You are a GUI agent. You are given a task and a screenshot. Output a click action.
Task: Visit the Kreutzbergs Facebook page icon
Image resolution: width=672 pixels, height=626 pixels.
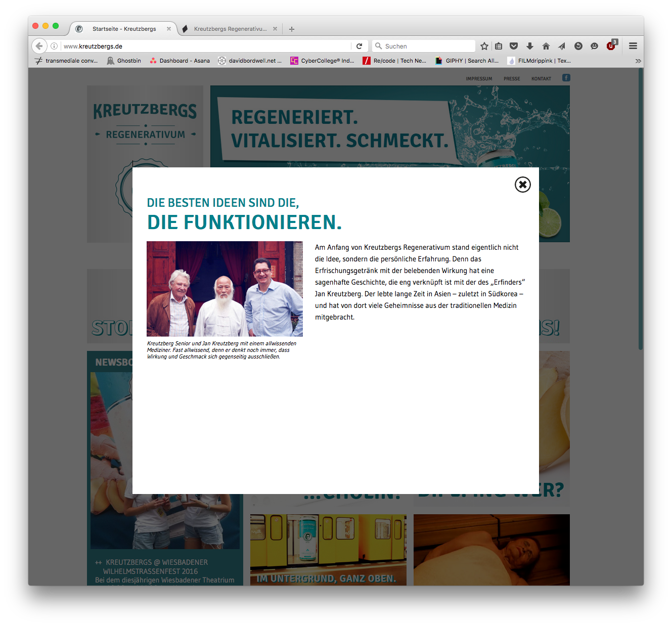click(566, 78)
